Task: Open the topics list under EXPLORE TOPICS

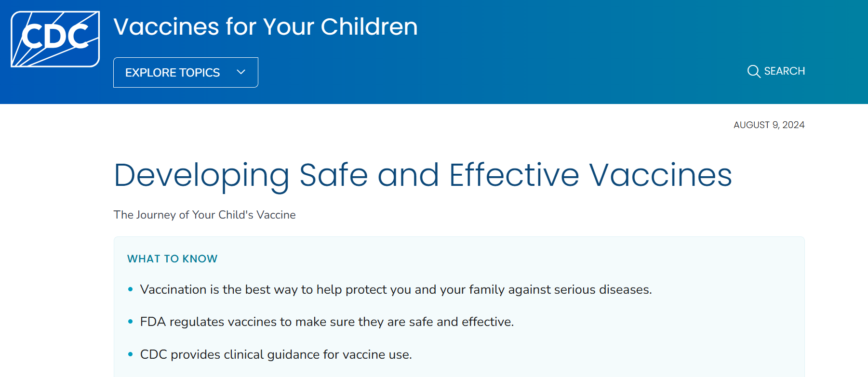Action: [x=185, y=72]
